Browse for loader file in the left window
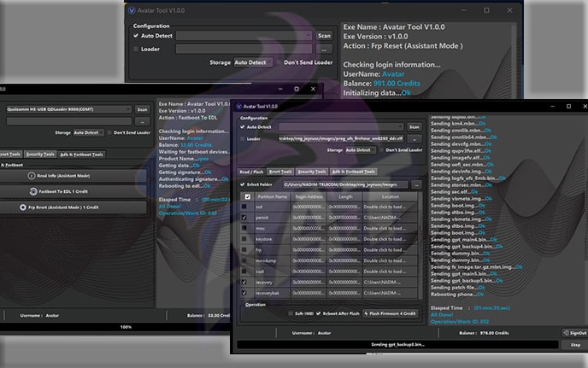 (x=142, y=121)
